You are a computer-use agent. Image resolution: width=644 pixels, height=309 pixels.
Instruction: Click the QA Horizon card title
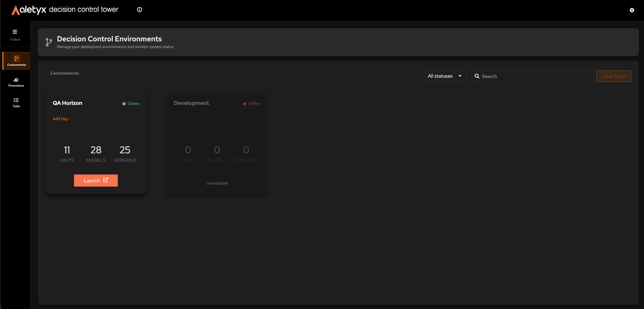pos(67,103)
